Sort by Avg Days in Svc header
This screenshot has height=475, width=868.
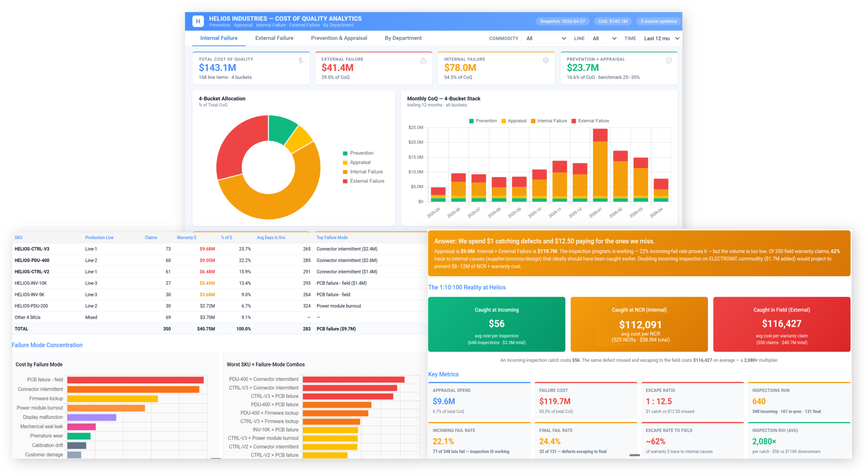(x=271, y=237)
